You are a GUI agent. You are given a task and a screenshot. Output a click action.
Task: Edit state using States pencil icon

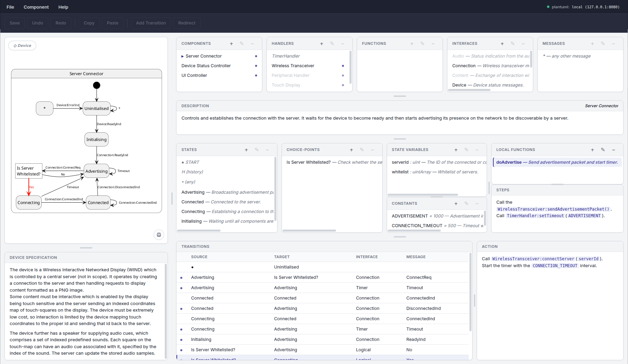(x=256, y=150)
